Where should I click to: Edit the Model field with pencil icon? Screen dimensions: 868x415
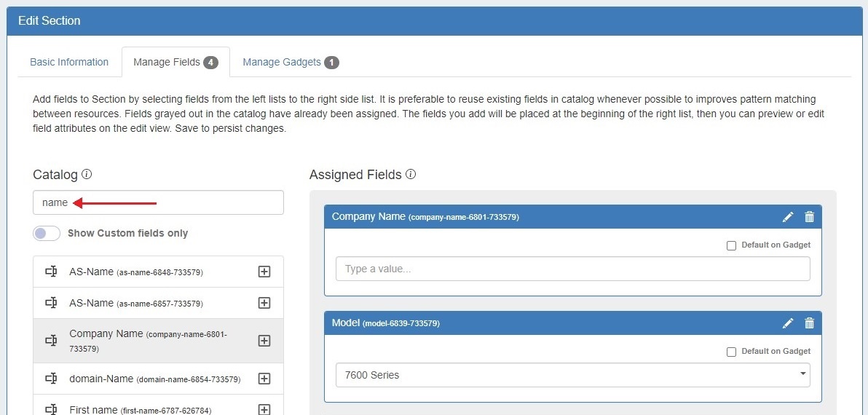pyautogui.click(x=788, y=323)
